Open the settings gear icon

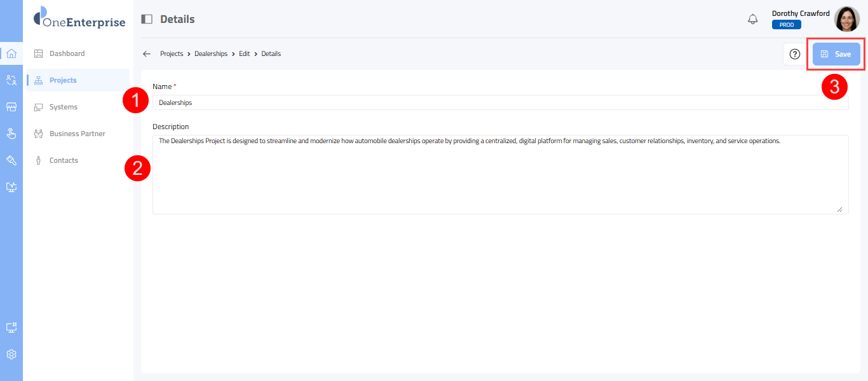point(11,354)
